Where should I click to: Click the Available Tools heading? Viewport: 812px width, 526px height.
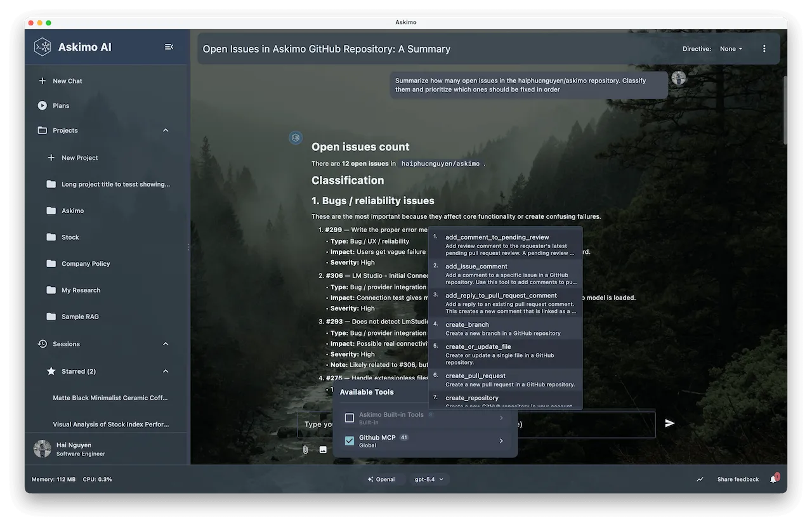[367, 392]
